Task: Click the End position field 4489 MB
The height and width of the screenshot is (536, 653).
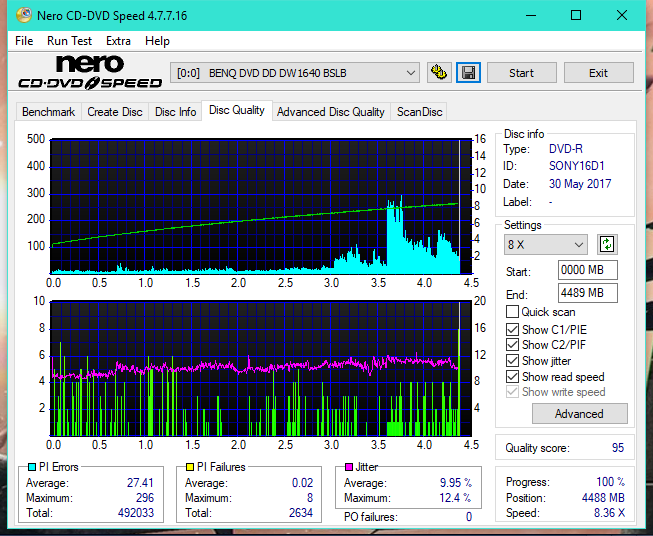Action: 587,293
